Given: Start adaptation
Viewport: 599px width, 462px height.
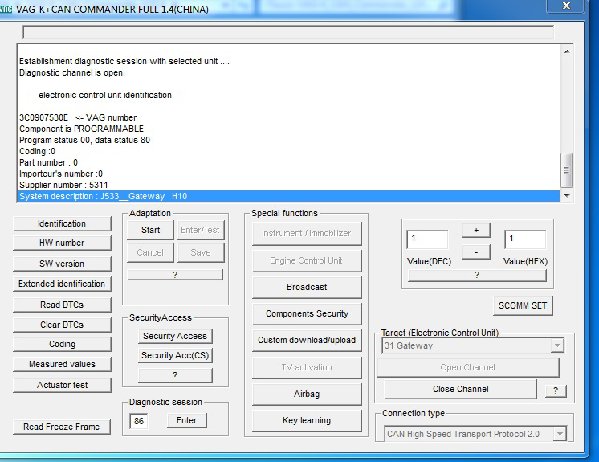Looking at the screenshot, I should tap(150, 230).
